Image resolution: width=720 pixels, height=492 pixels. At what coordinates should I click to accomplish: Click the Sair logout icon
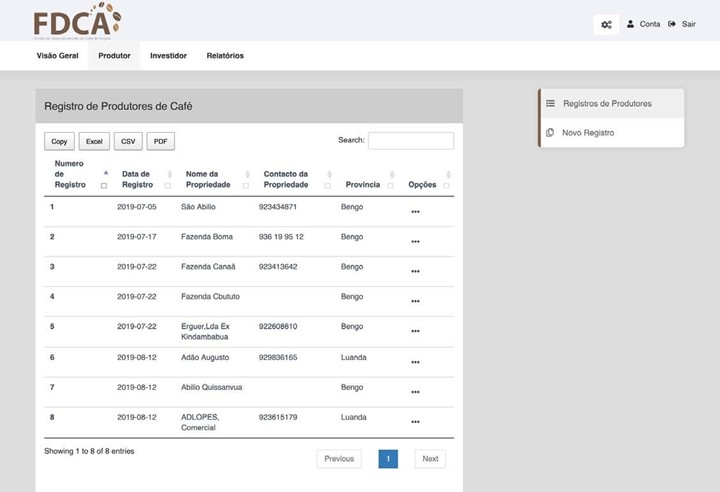(672, 24)
